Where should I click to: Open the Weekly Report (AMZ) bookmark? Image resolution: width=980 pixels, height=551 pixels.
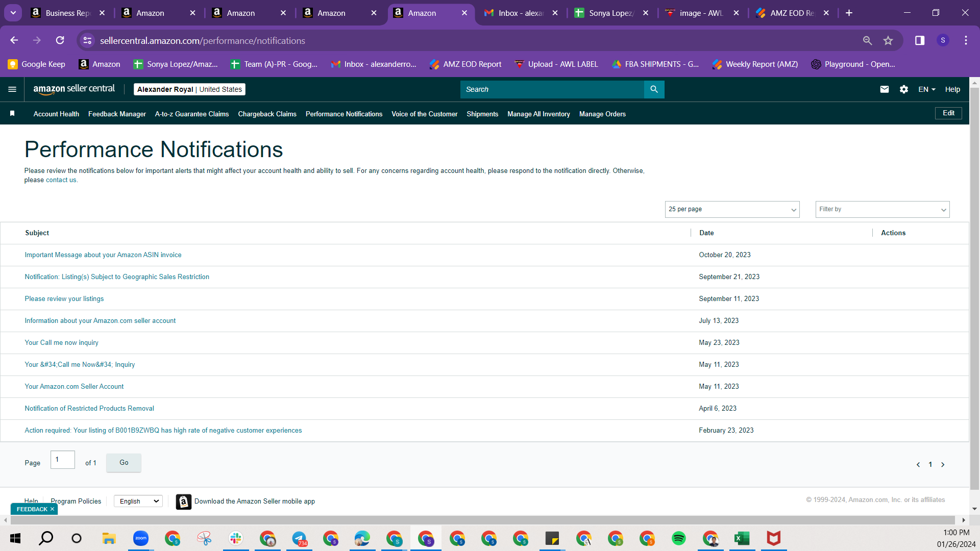[x=755, y=64]
